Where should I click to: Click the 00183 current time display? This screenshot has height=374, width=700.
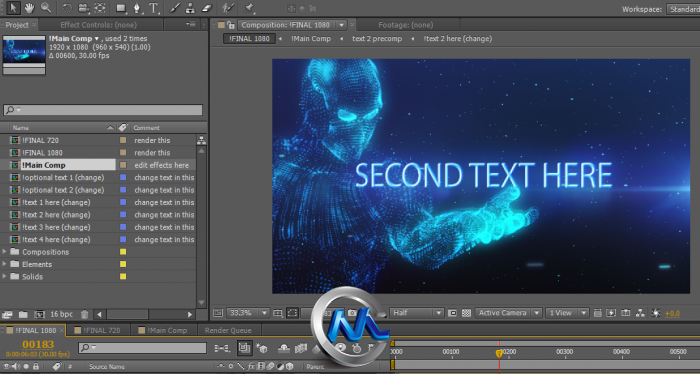pos(38,345)
